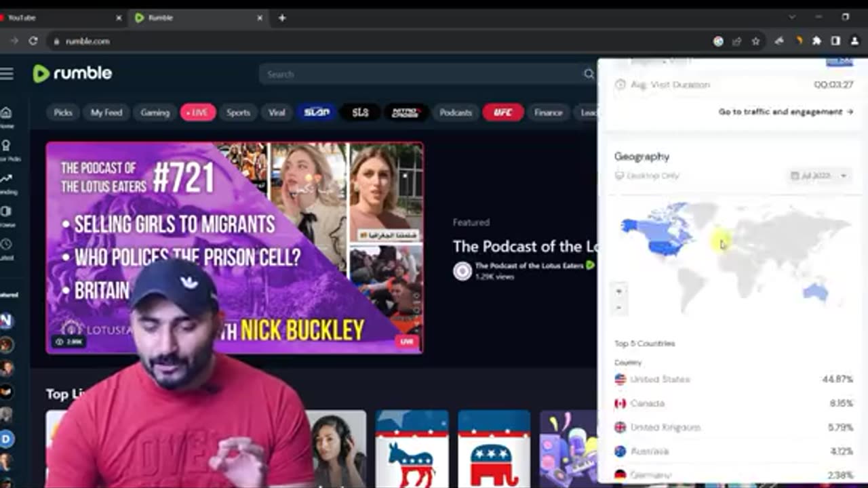Select the SLAP category
The height and width of the screenshot is (488, 868).
tap(317, 113)
